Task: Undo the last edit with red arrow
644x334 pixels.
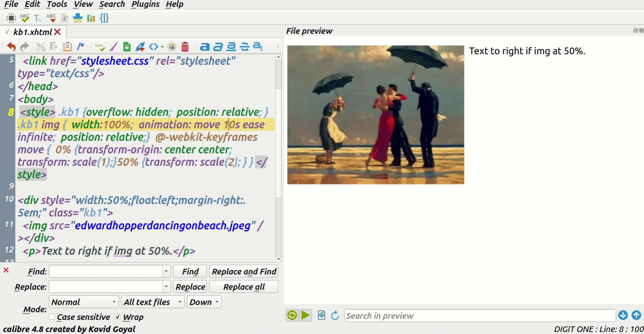Action: tap(11, 47)
